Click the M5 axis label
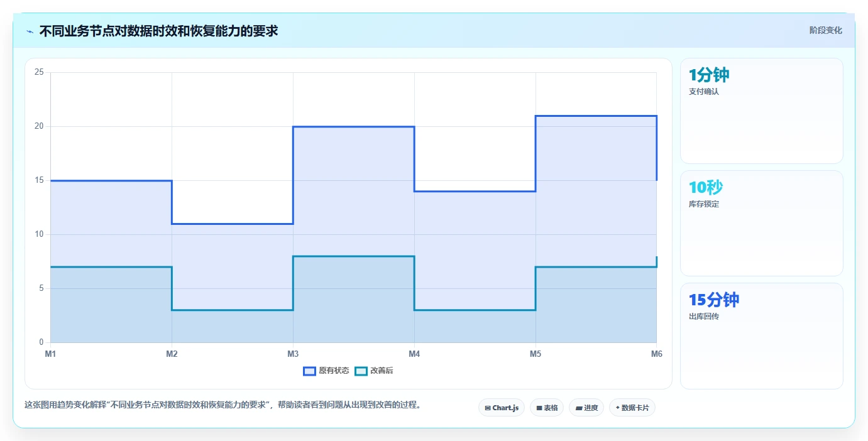Viewport: 868px width, 441px height. (x=536, y=354)
